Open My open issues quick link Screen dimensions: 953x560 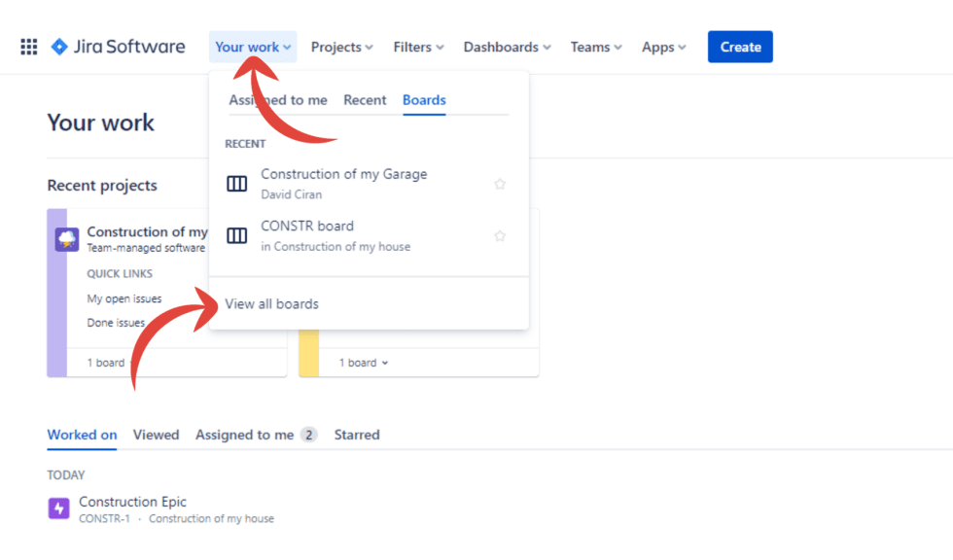coord(124,298)
